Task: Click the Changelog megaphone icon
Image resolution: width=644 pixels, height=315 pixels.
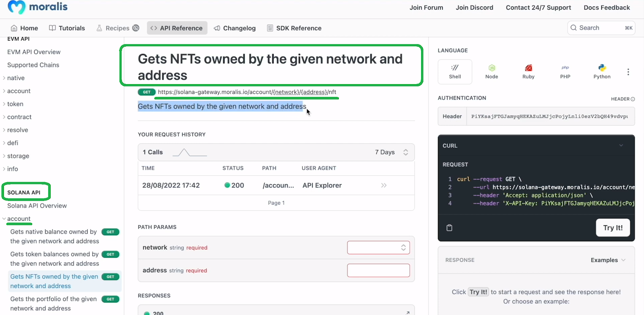Action: (x=217, y=28)
